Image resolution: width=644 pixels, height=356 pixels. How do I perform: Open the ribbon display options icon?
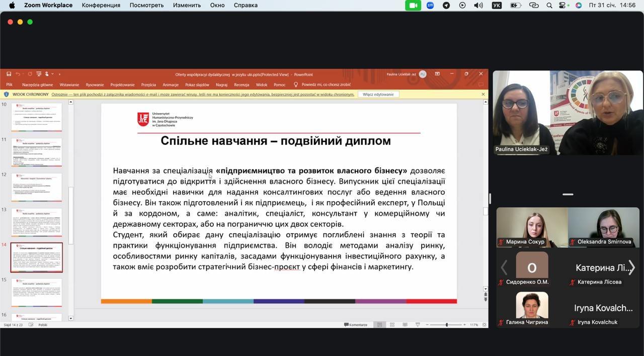(x=437, y=74)
